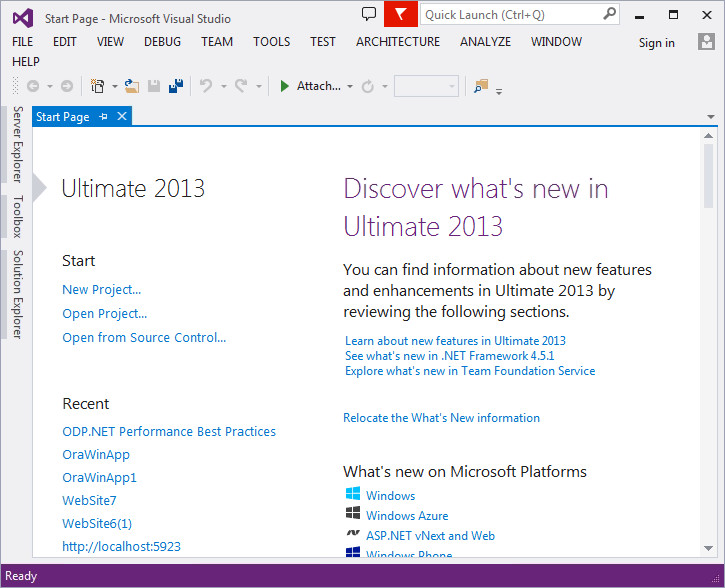Open the FILE menu
This screenshot has width=725, height=588.
[x=22, y=42]
